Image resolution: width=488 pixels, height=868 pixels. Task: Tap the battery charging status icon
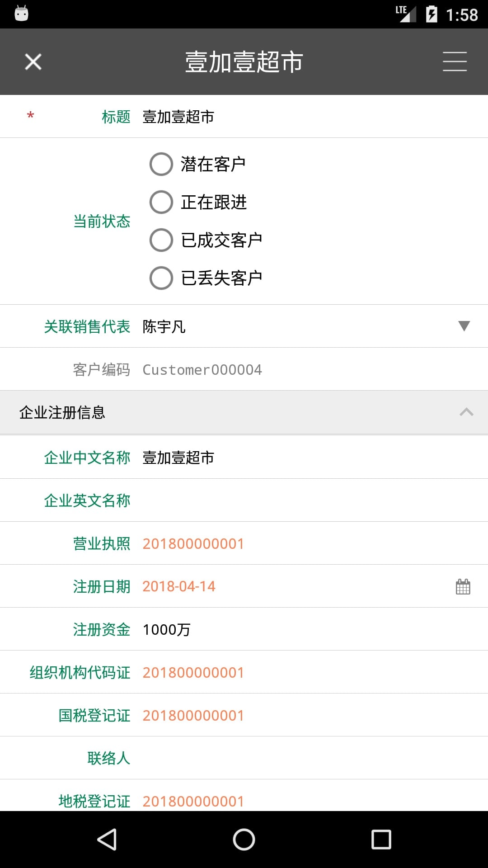[432, 14]
